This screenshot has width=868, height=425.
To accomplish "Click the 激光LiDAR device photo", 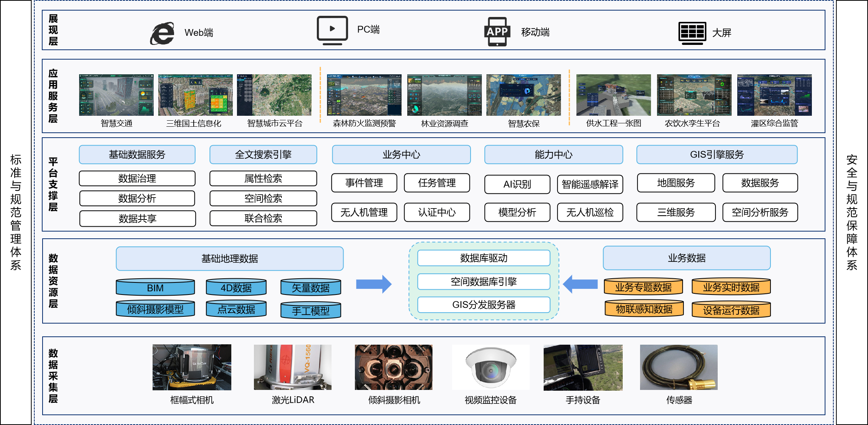I will (292, 367).
